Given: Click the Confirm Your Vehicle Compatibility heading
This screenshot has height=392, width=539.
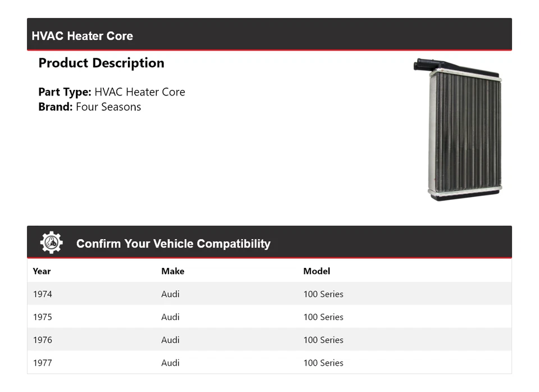Looking at the screenshot, I should click(173, 244).
